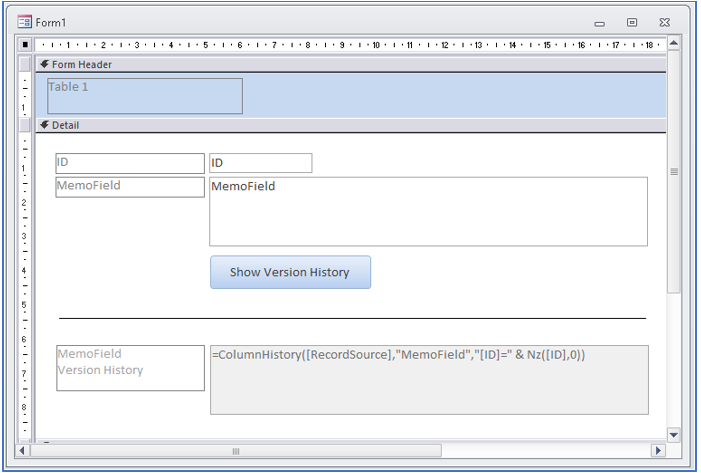Viewport: 701px width, 473px height.
Task: Select the Detail section bar
Action: point(351,126)
